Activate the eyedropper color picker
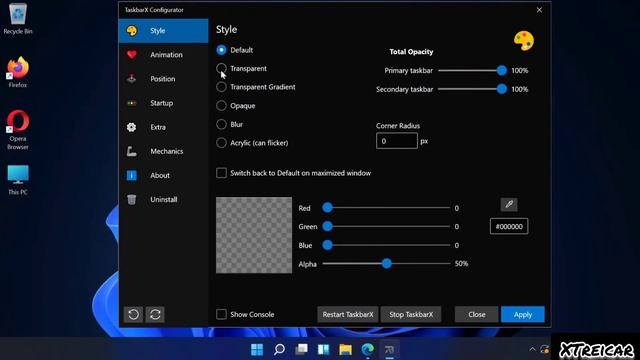640x360 pixels. pyautogui.click(x=509, y=204)
